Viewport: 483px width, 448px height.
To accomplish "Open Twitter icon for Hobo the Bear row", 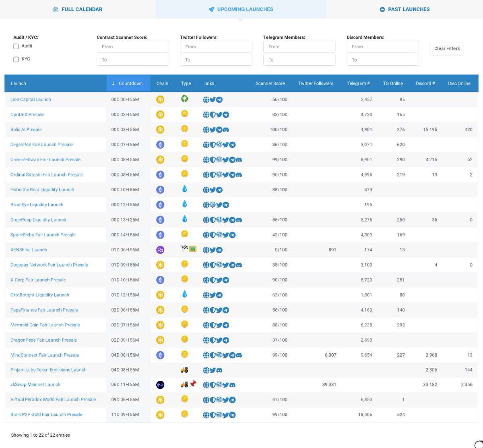I will click(213, 189).
